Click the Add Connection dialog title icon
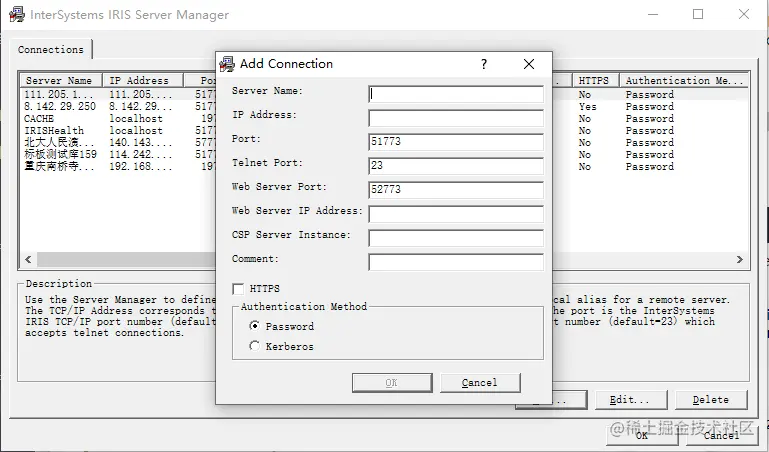This screenshot has width=769, height=452. point(227,64)
